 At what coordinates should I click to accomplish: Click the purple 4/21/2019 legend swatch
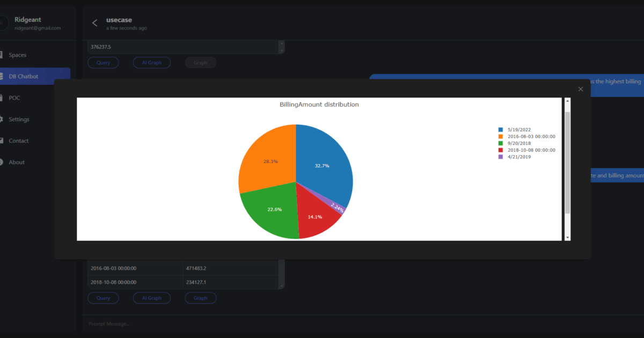click(501, 157)
